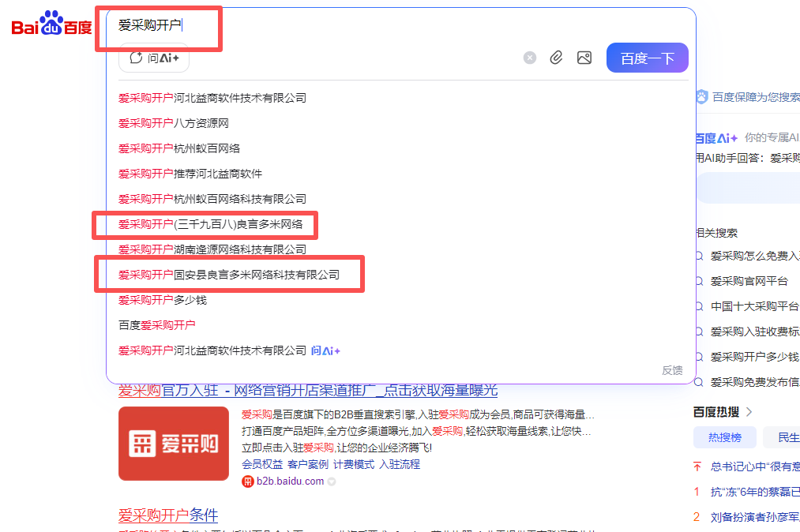Click the paperclip file upload icon
Screen dimensions: 800x532
tap(556, 58)
